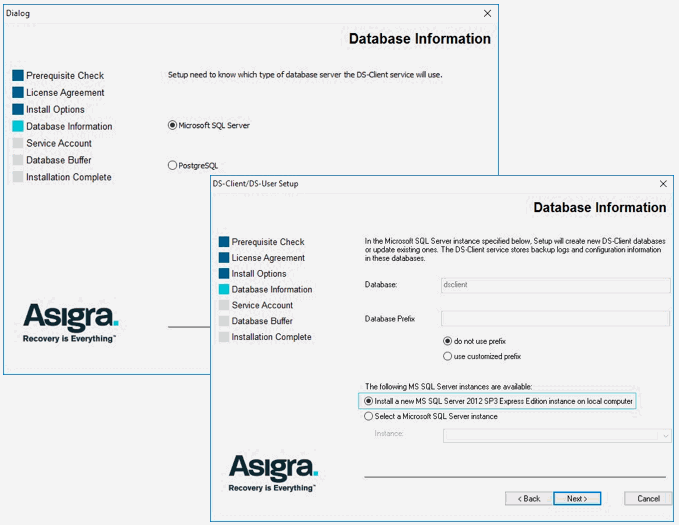Click the Database field containing dsclient

coord(556,285)
